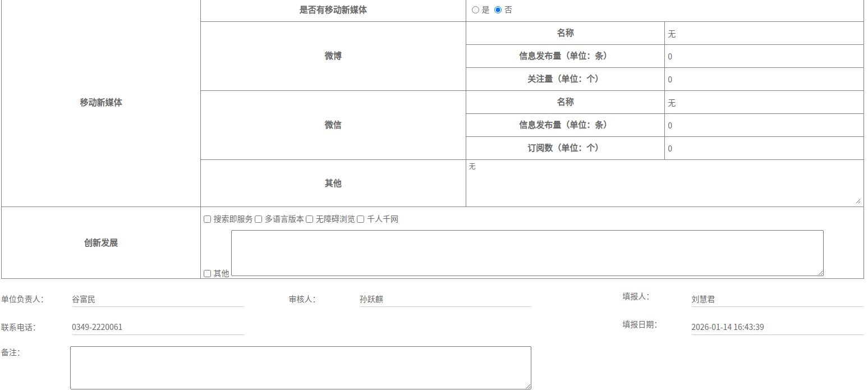Click the 联系电话 field

pyautogui.click(x=158, y=327)
